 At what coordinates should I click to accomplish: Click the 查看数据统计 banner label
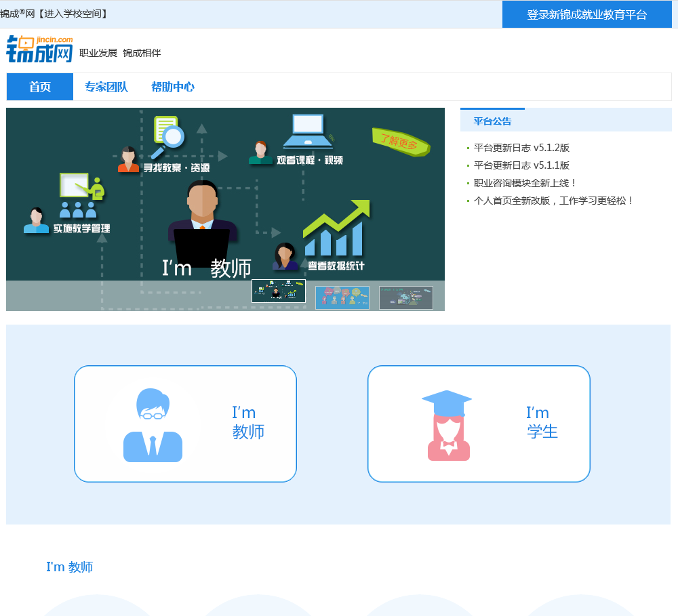point(336,266)
